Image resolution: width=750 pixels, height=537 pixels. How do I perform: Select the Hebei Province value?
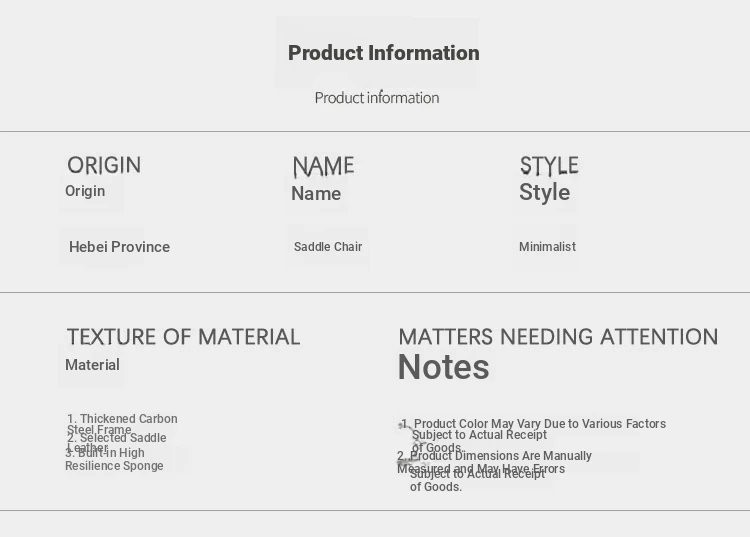pos(120,247)
